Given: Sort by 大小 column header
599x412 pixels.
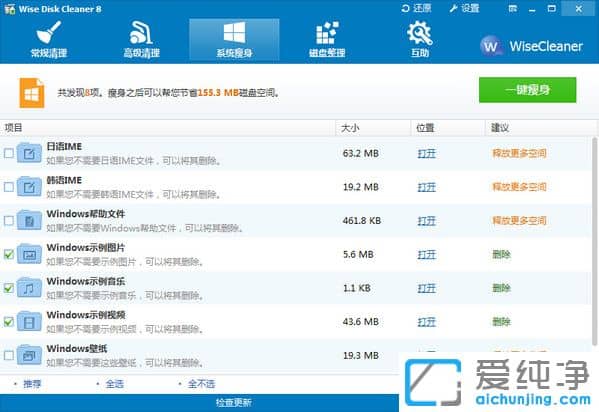Looking at the screenshot, I should click(373, 128).
